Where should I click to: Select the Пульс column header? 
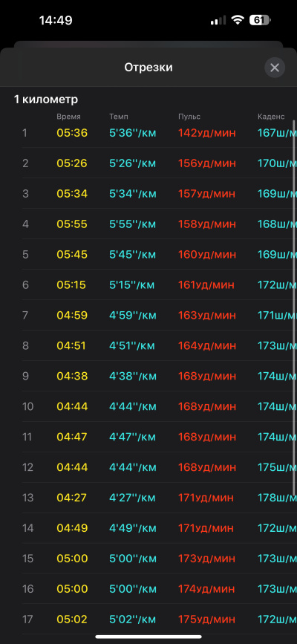click(189, 117)
